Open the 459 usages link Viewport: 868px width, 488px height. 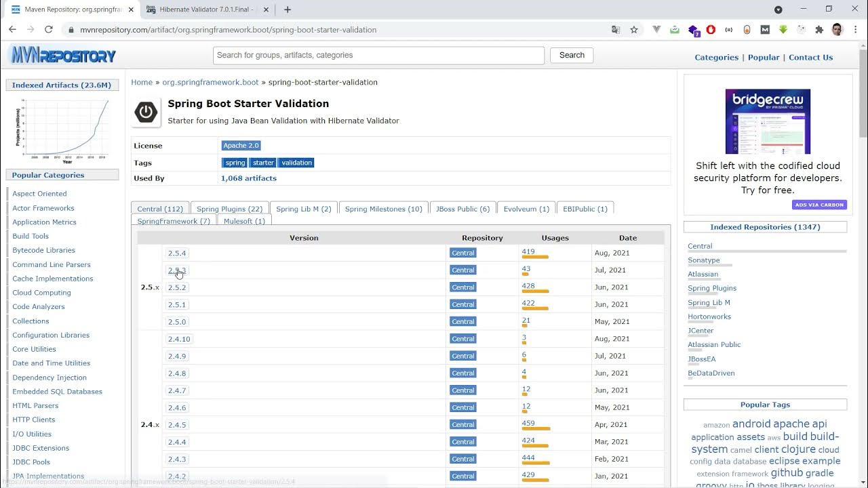(x=528, y=424)
